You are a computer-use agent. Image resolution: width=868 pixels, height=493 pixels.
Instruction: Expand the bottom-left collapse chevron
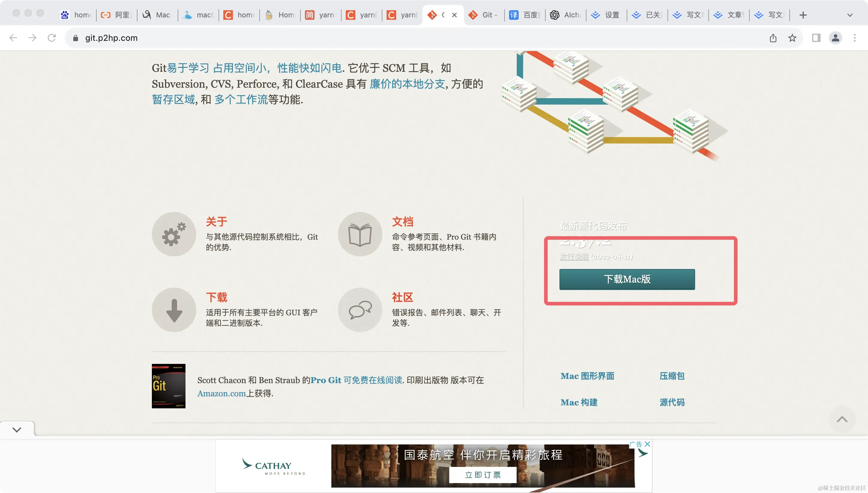tap(17, 430)
